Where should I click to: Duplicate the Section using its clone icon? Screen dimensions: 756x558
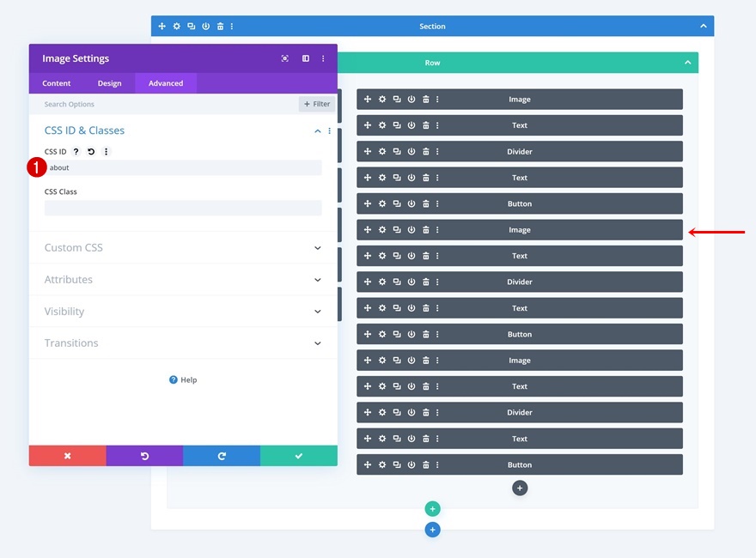191,27
